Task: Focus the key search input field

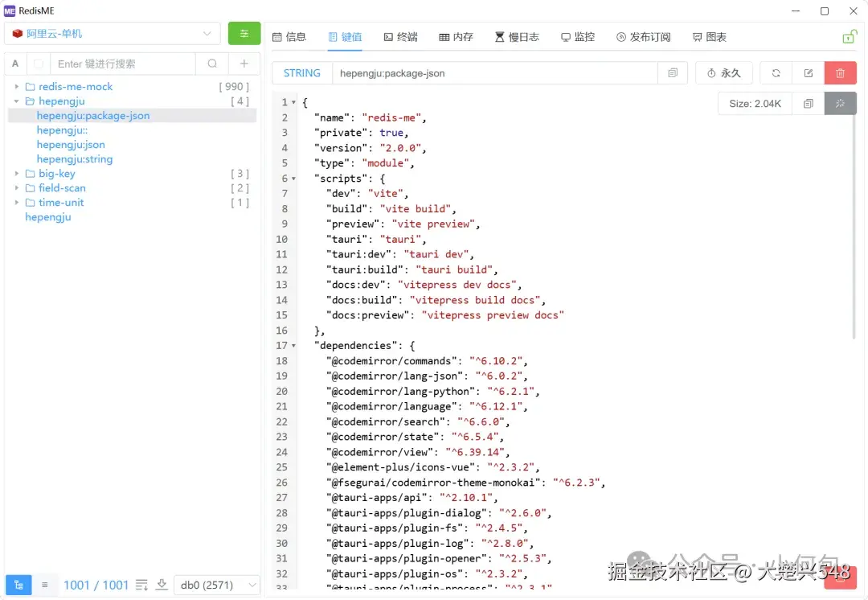Action: tap(123, 64)
